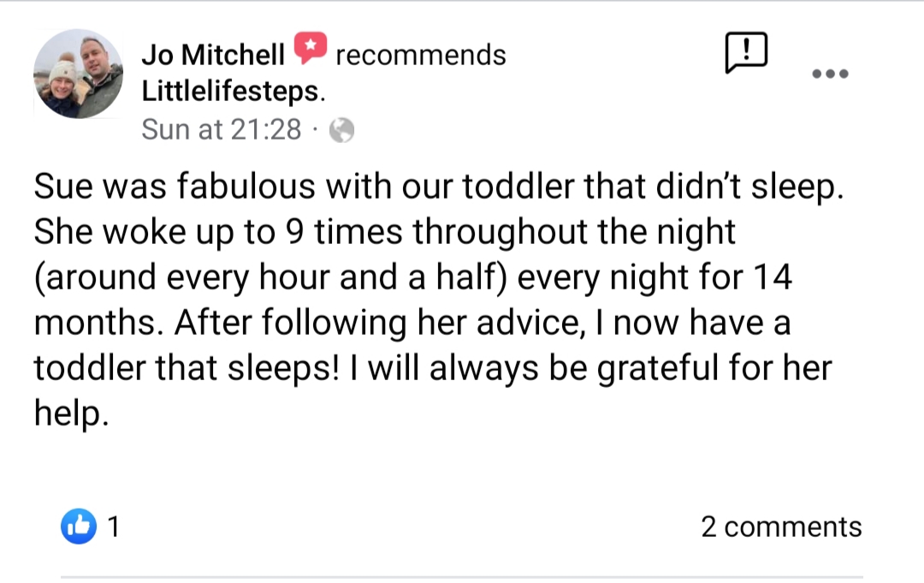Click the Jo Mitchell name link
The width and height of the screenshot is (924, 583).
click(x=213, y=55)
